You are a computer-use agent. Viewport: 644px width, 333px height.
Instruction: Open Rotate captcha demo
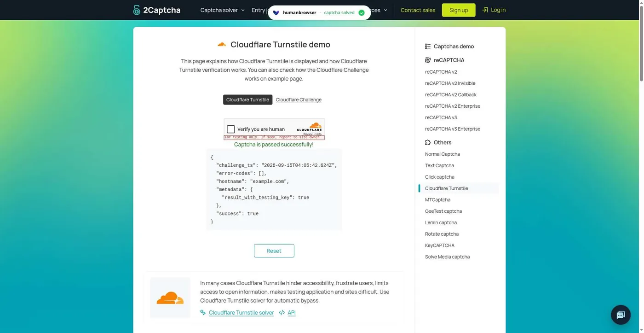click(442, 234)
